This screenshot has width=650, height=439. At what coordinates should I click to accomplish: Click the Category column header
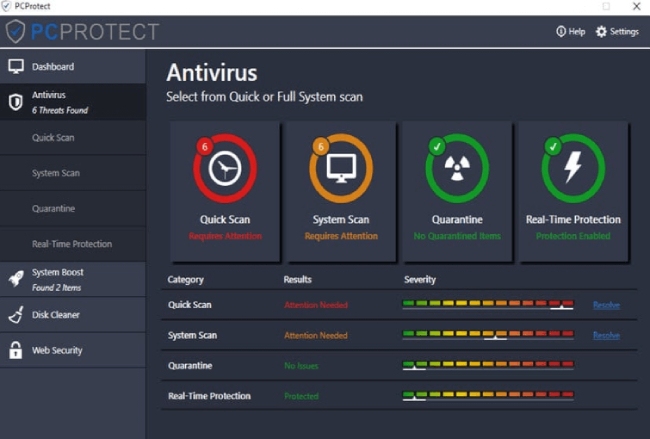(185, 280)
